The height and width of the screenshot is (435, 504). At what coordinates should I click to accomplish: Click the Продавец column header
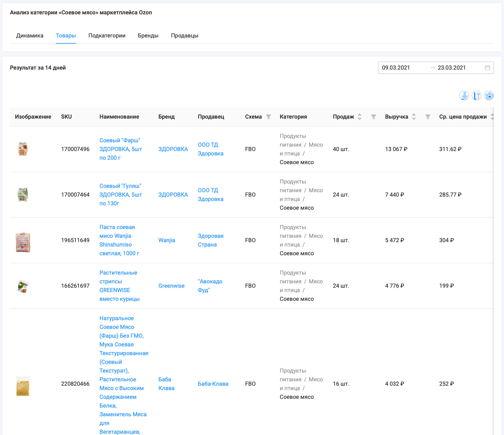tap(211, 117)
